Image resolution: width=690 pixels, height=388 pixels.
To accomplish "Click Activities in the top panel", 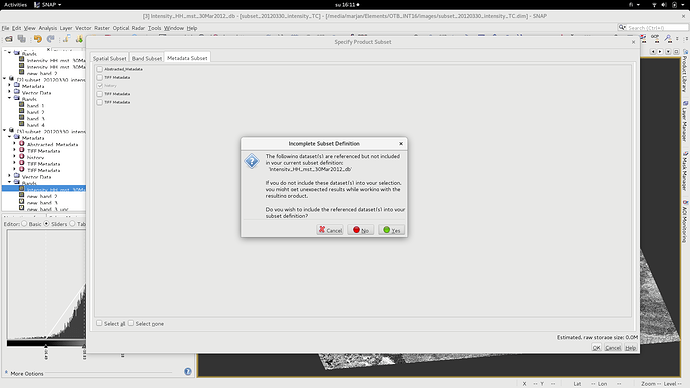I will click(15, 4).
